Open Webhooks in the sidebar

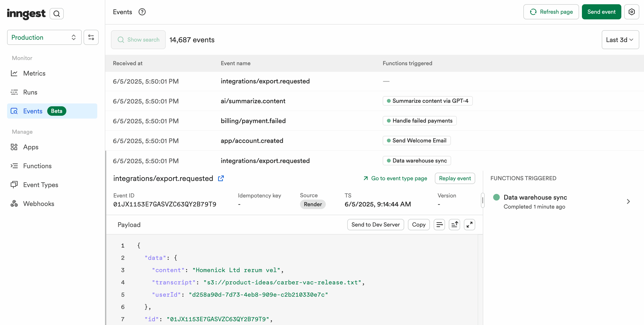pos(38,204)
